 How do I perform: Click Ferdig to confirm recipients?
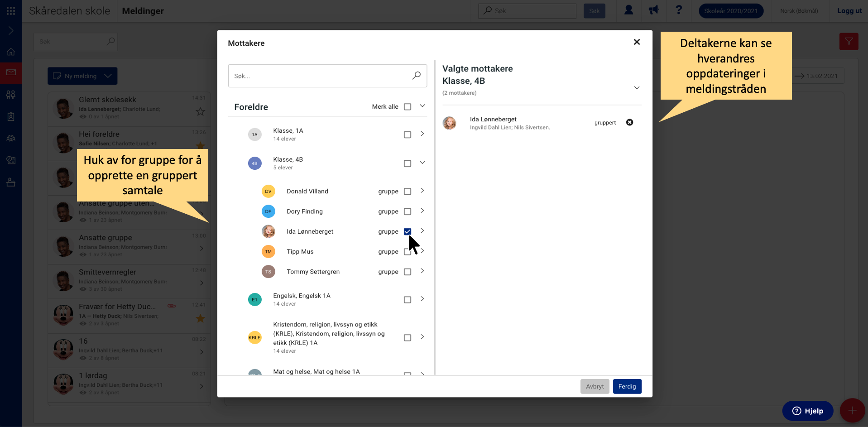(627, 386)
